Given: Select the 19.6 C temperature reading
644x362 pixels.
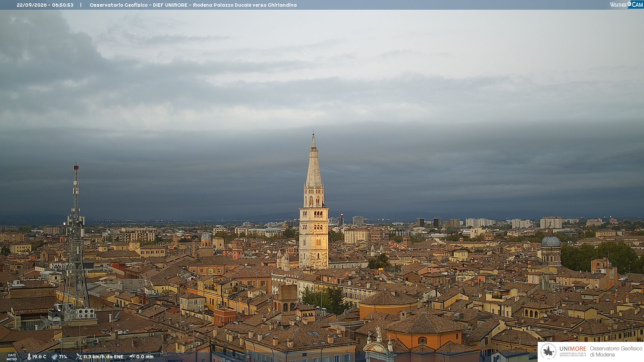Looking at the screenshot, I should (39, 357).
